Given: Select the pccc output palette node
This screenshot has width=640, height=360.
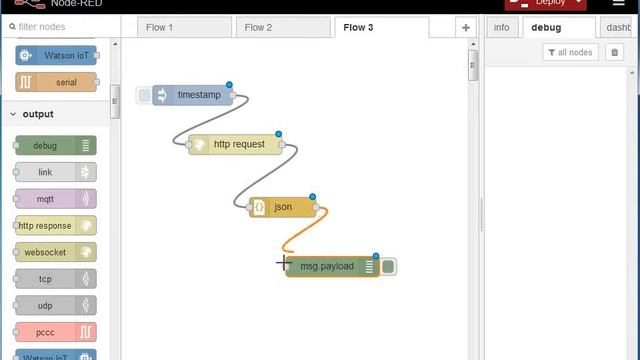Looking at the screenshot, I should coord(56,332).
